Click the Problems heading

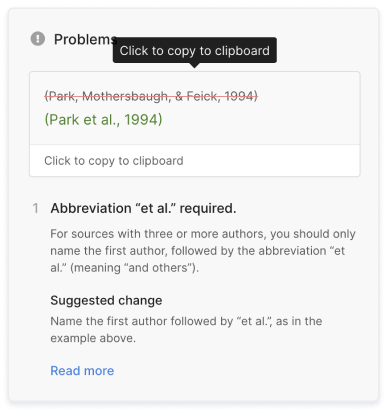[85, 39]
